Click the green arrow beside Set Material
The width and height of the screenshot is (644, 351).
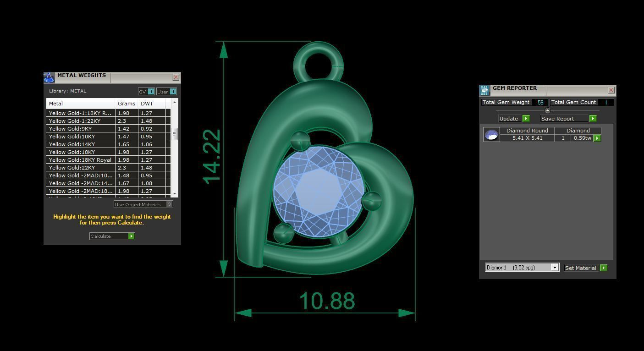603,268
